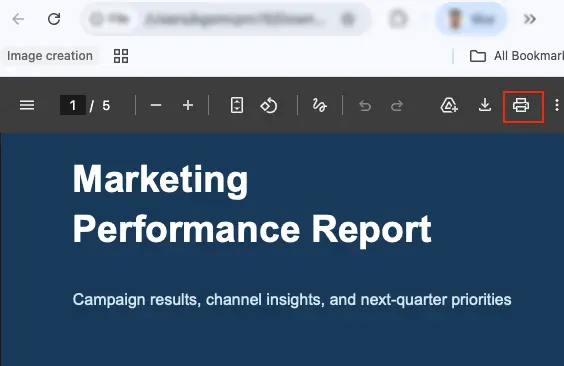Reload the current page

[x=54, y=19]
